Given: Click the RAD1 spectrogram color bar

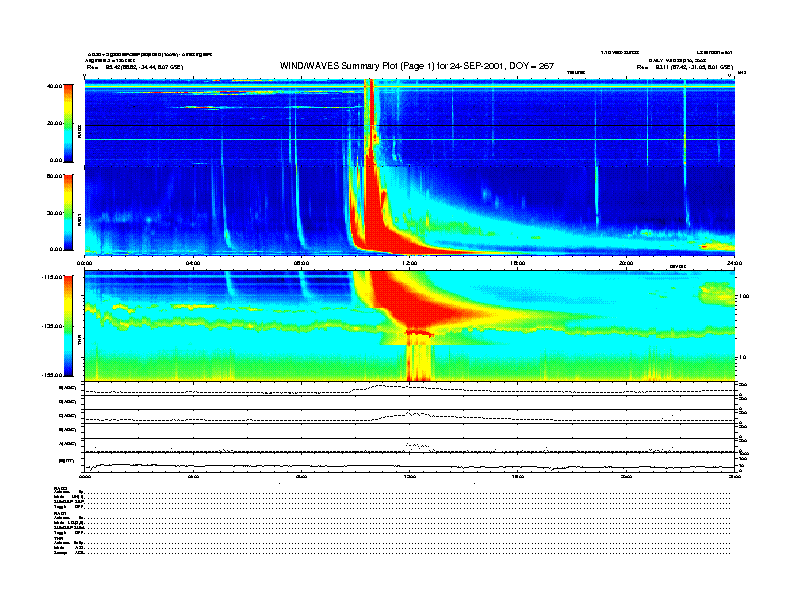Looking at the screenshot, I should click(68, 213).
